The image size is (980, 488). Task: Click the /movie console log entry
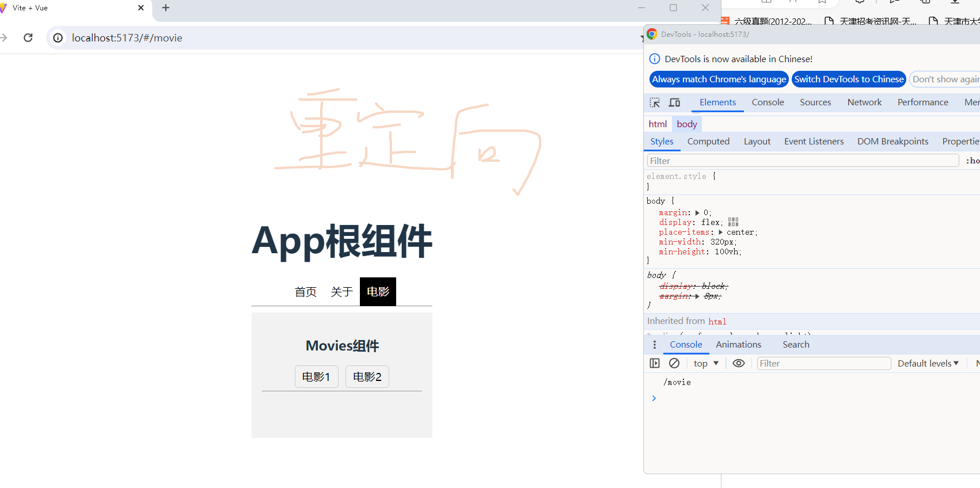[677, 382]
